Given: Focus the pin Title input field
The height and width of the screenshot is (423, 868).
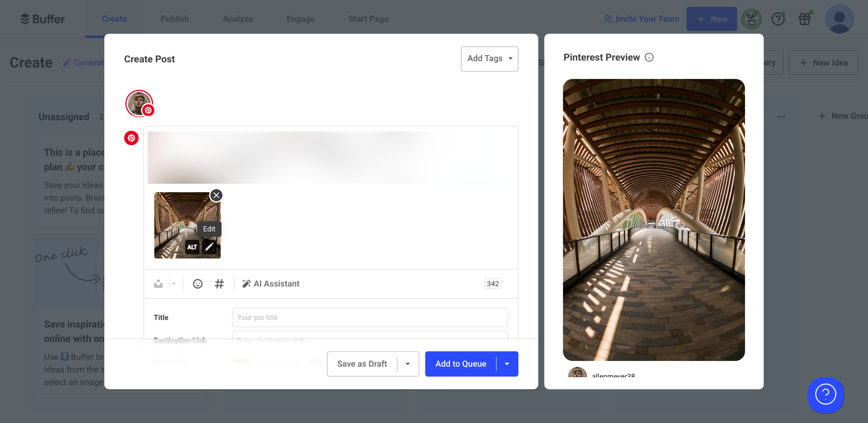Looking at the screenshot, I should [x=370, y=317].
